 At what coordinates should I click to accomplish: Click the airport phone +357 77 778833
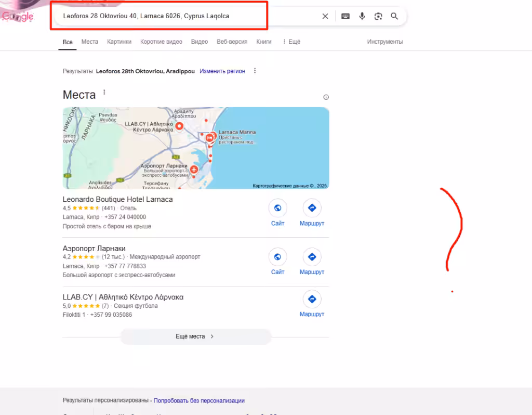[125, 266]
